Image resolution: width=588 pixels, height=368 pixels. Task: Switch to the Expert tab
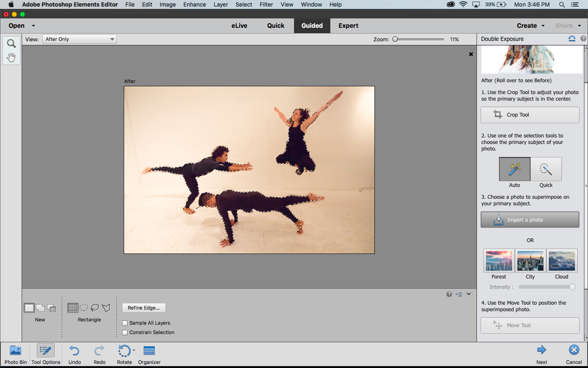[348, 26]
